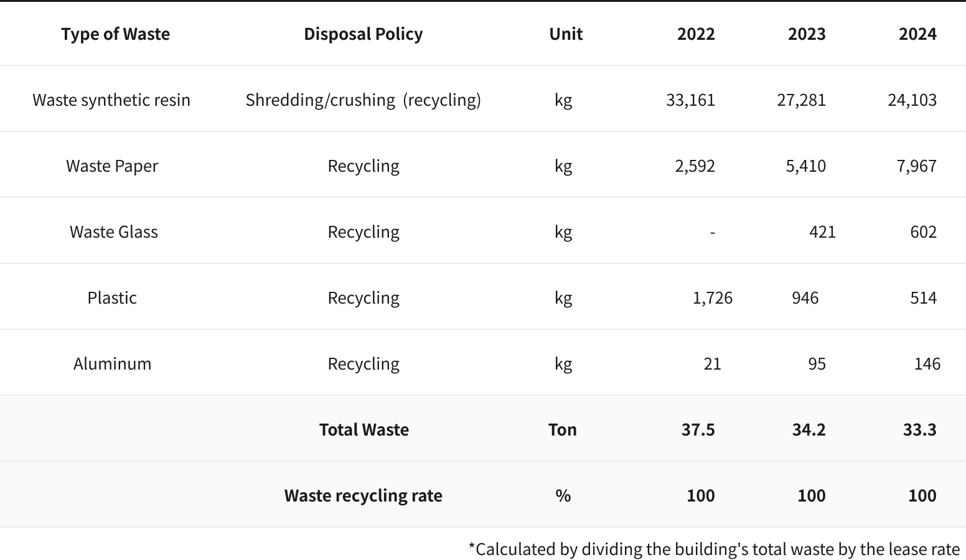The height and width of the screenshot is (560, 966).
Task: Click the Aluminum row label
Action: click(x=112, y=363)
